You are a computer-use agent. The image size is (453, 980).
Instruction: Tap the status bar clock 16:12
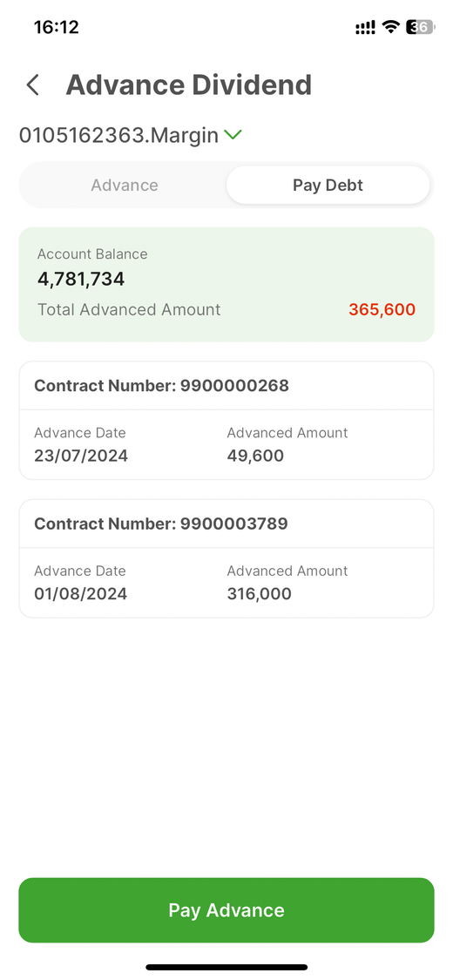pos(57,27)
